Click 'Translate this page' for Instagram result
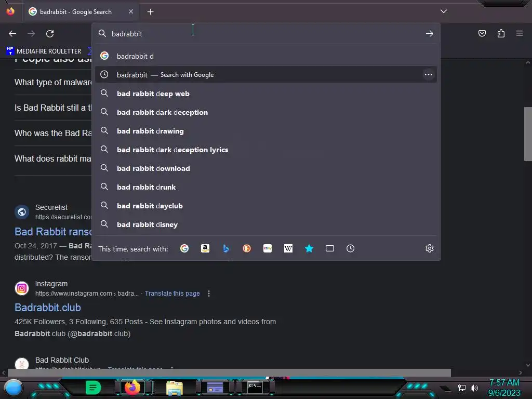532x399 pixels. [x=172, y=294]
